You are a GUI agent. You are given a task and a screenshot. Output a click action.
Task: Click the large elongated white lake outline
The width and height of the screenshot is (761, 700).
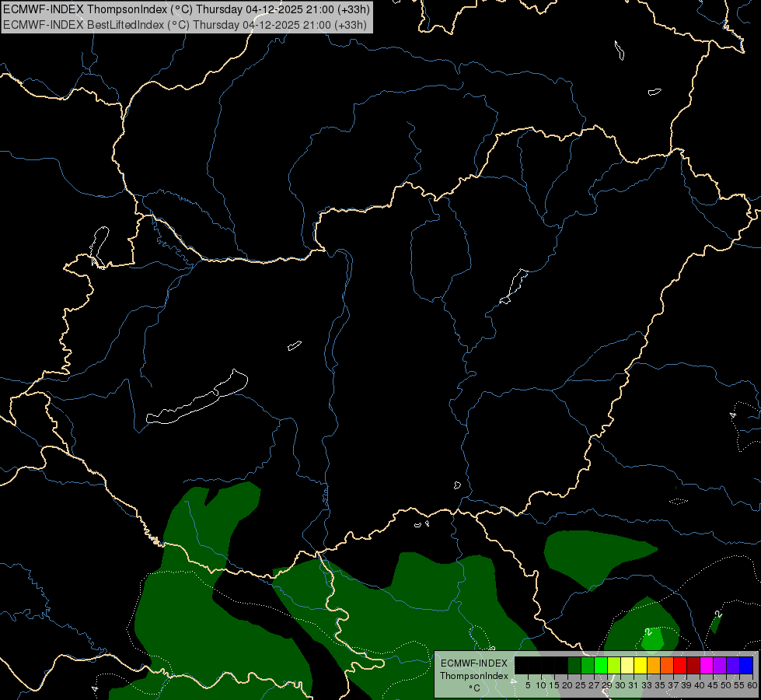pyautogui.click(x=197, y=397)
